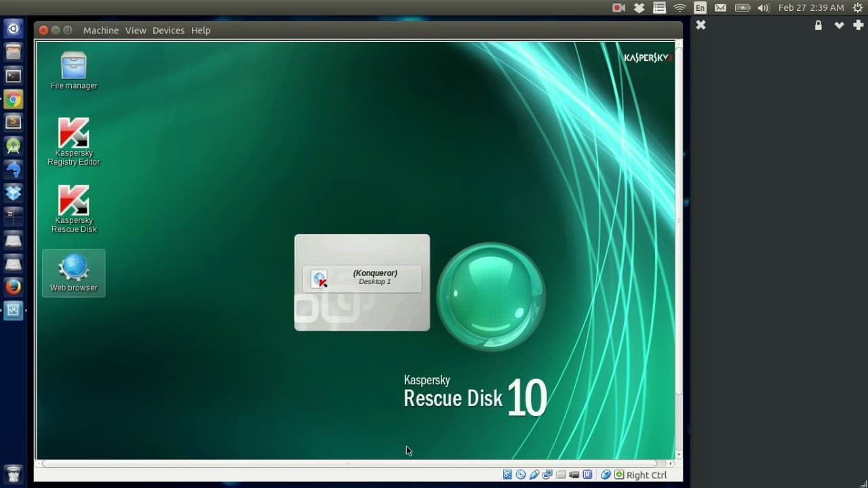Click the keyboard capture host key indicator
The width and height of the screenshot is (868, 488).
(641, 475)
